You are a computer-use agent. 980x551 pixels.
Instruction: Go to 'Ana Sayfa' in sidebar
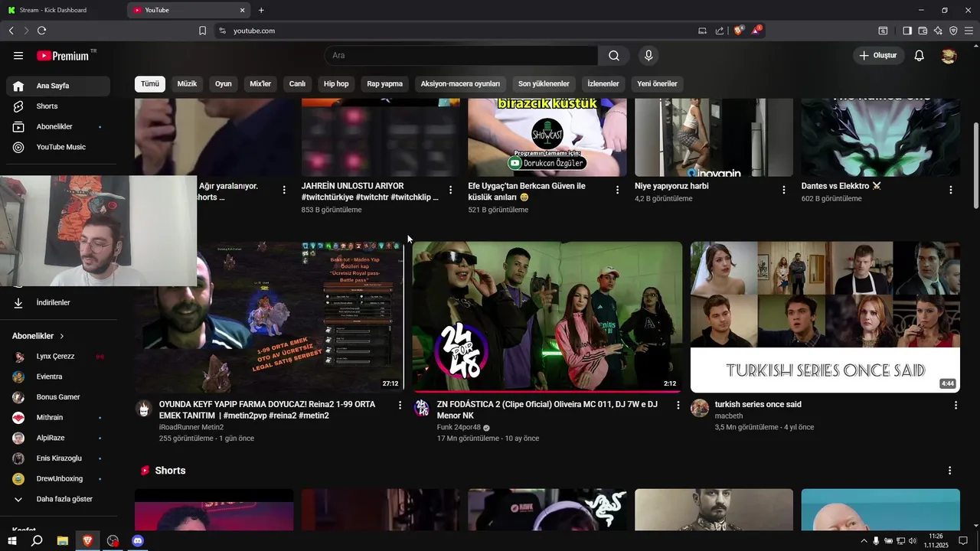pos(58,86)
